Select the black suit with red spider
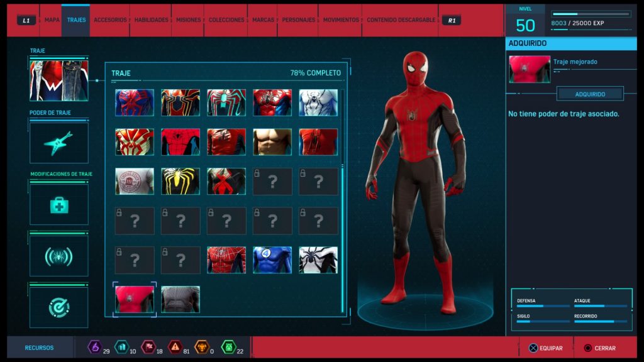Image resolution: width=644 pixels, height=362 pixels. (x=226, y=182)
